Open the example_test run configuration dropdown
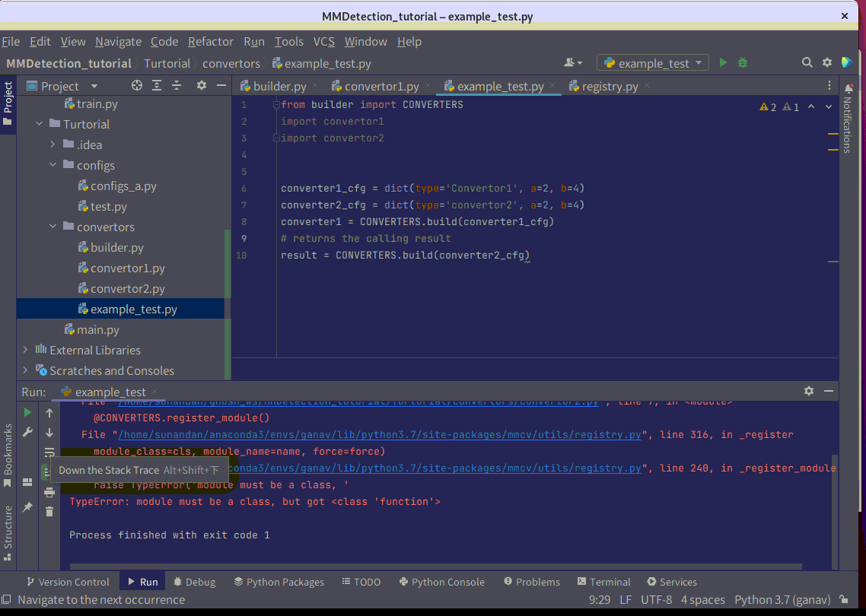The height and width of the screenshot is (616, 866). pos(653,63)
